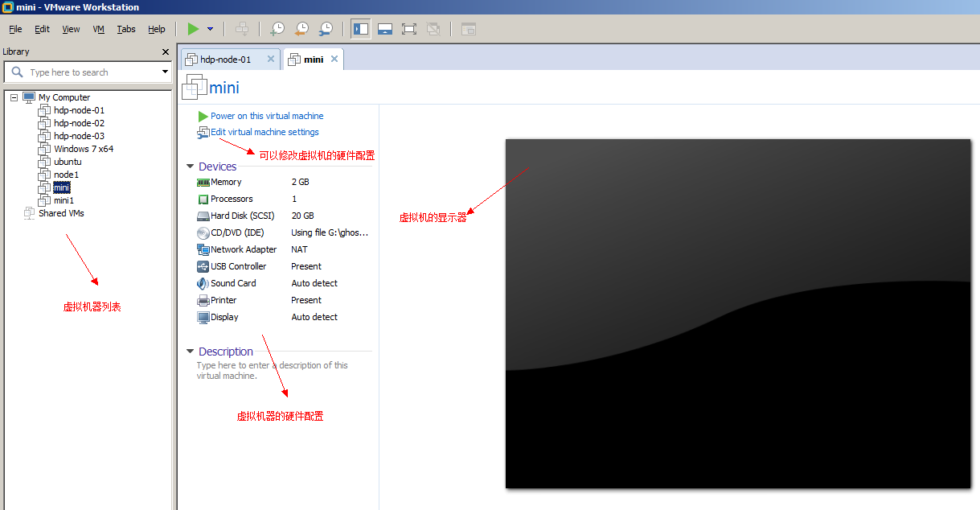Click the Unity mode toolbar icon

[x=433, y=29]
